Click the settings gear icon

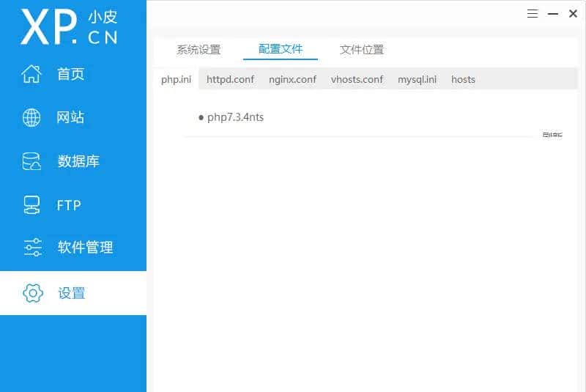(x=33, y=293)
